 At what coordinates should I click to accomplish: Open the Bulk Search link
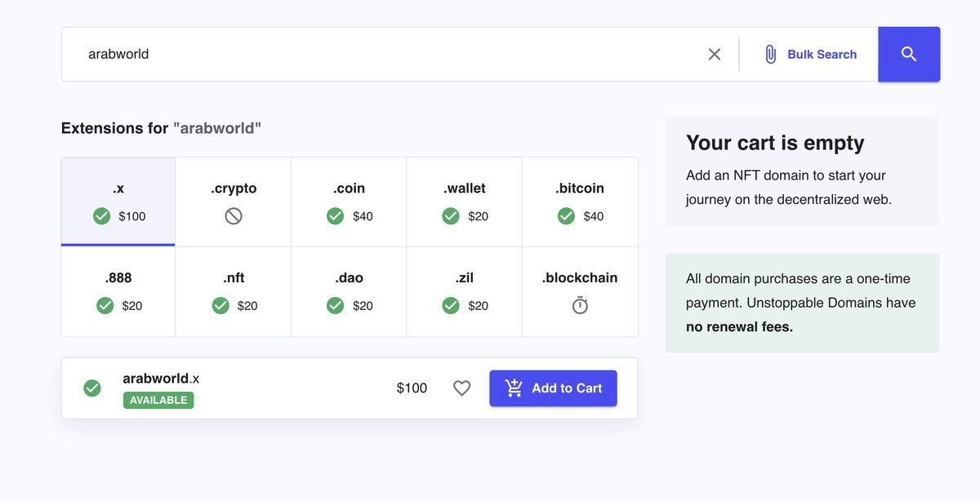pos(822,55)
